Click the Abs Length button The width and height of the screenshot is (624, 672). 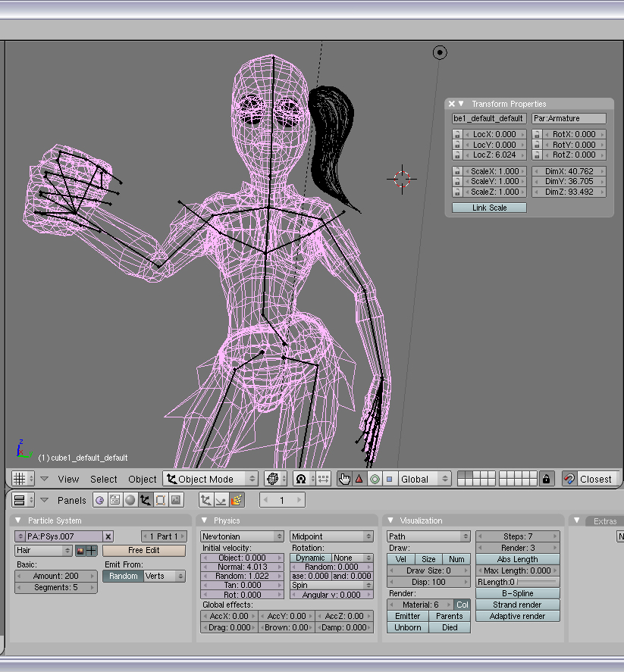(518, 559)
